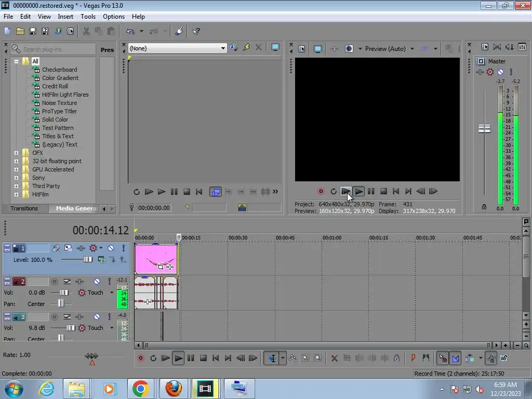Pause playback in the video preview window

tap(371, 191)
